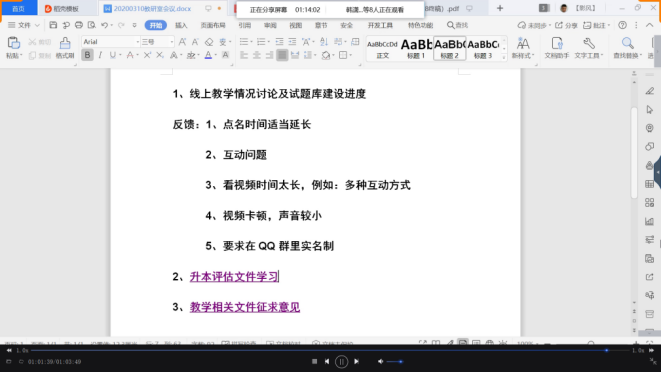Toggle bold formatting button
The image size is (661, 372).
point(87,55)
